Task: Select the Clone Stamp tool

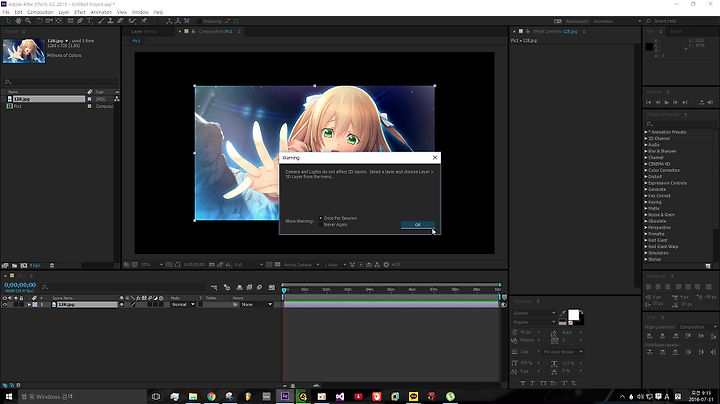Action: [x=110, y=21]
